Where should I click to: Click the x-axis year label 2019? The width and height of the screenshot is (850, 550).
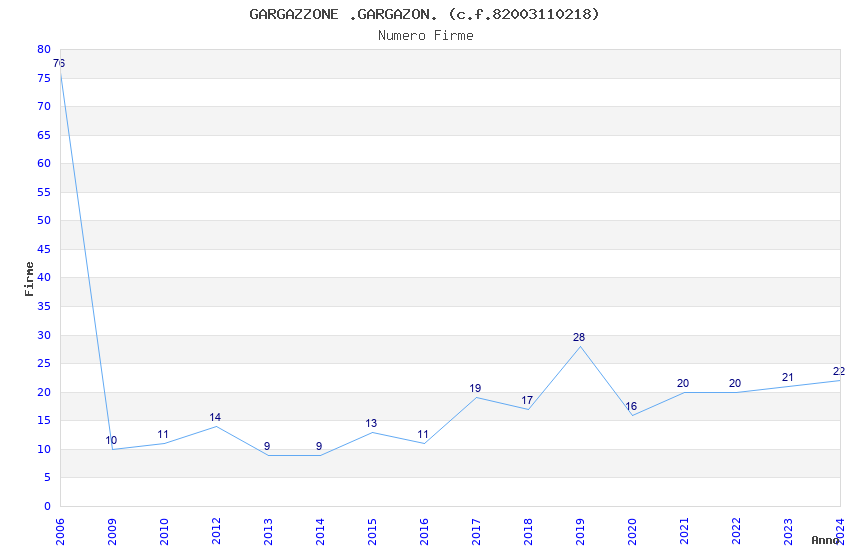[x=581, y=532]
